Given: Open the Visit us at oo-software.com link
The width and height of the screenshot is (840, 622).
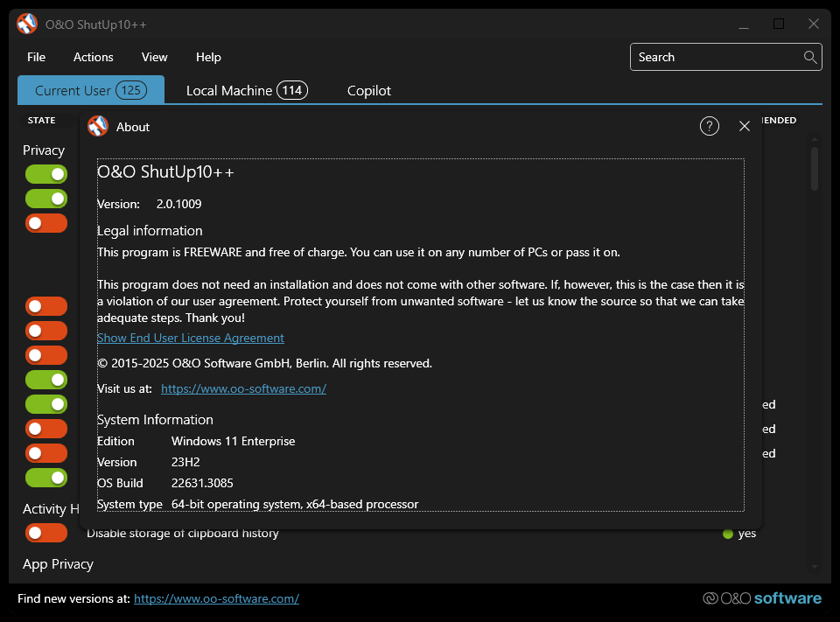Looking at the screenshot, I should tap(244, 389).
